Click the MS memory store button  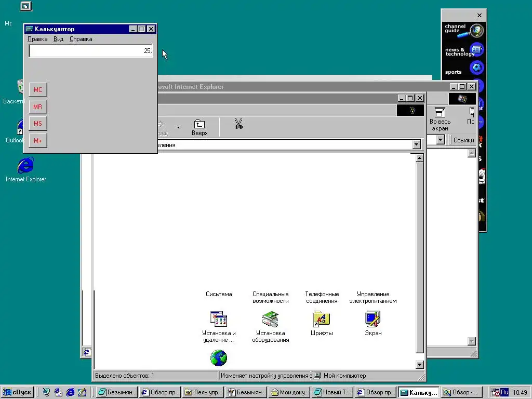click(37, 124)
